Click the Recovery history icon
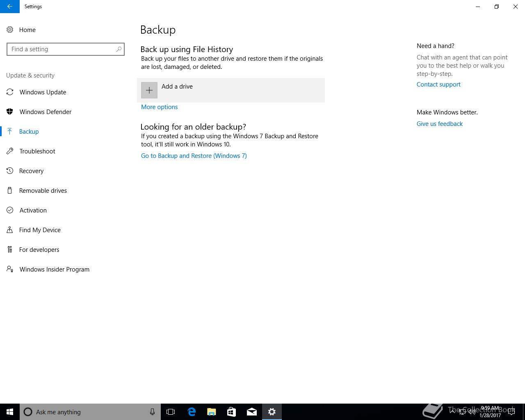525x420 pixels. [x=10, y=171]
